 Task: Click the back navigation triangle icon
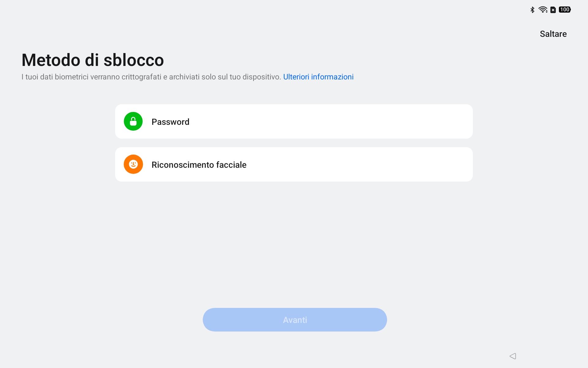[513, 356]
